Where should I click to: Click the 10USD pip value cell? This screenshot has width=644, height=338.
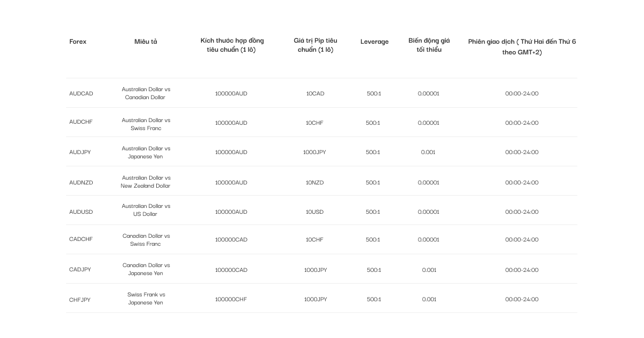(x=315, y=212)
